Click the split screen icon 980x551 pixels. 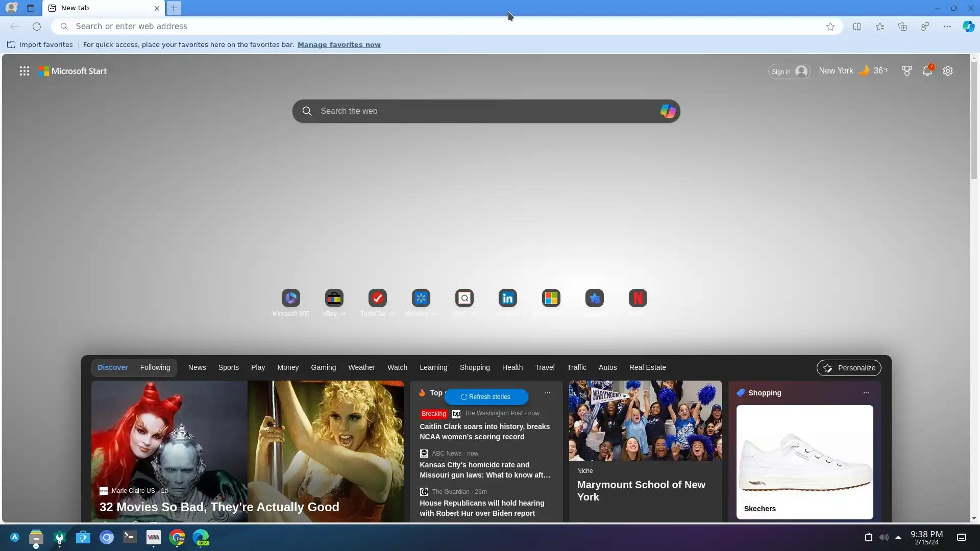pyautogui.click(x=857, y=27)
